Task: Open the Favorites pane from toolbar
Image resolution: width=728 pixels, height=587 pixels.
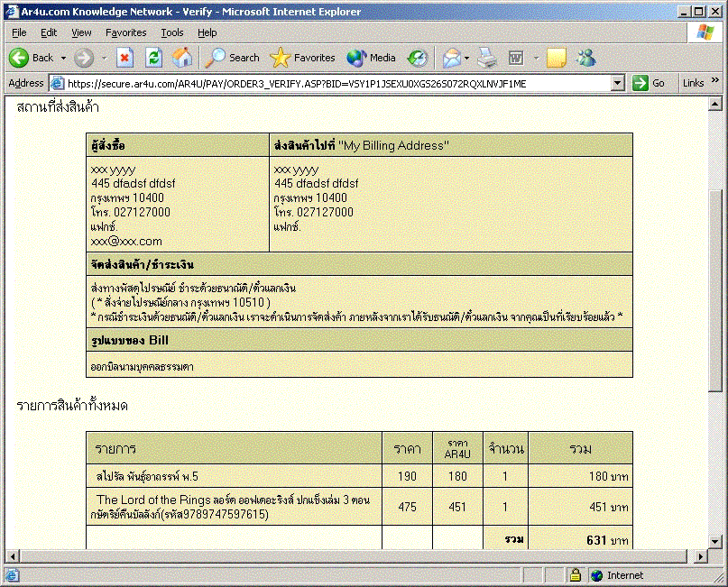Action: point(303,58)
